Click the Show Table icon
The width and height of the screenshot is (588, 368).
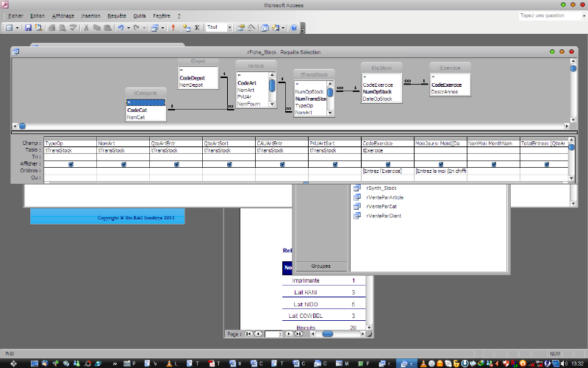185,28
